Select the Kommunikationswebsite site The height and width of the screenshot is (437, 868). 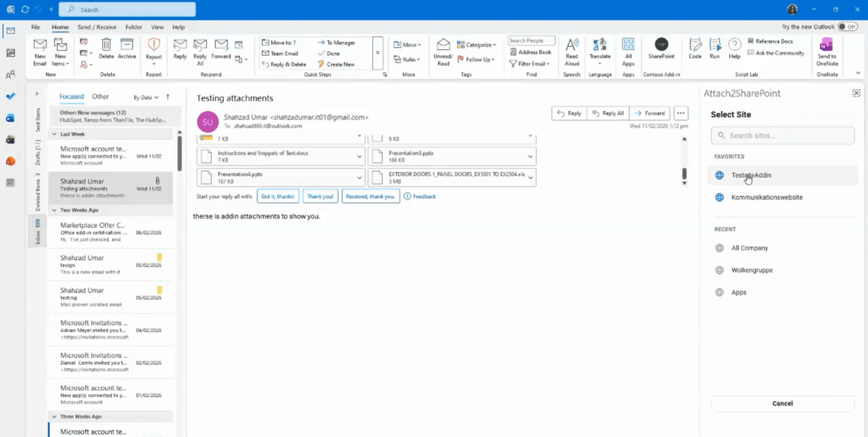[x=783, y=197]
